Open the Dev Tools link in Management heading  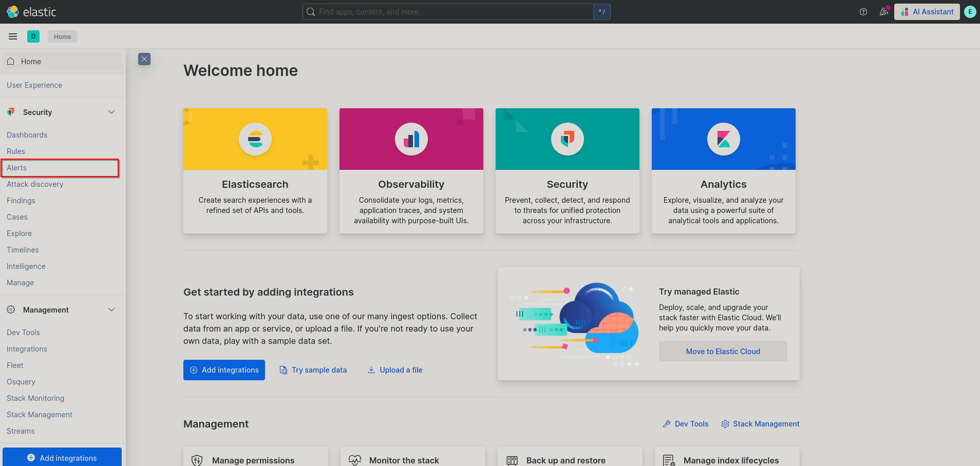(x=686, y=424)
